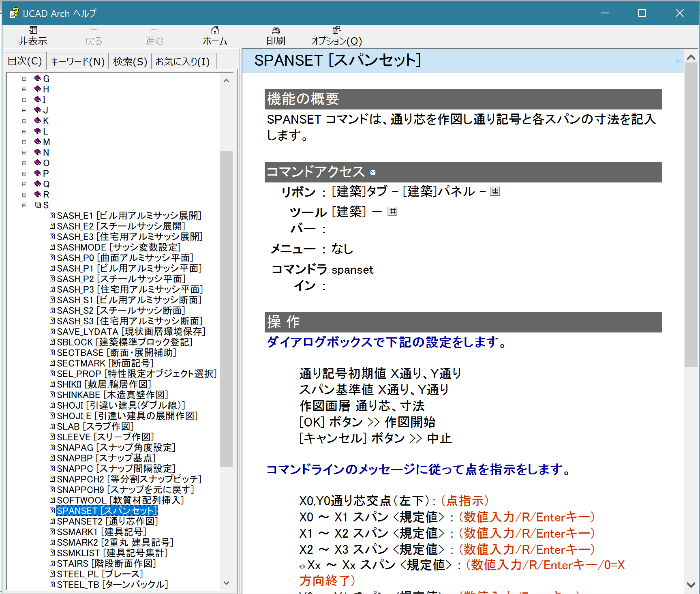Open STEEL_PL [ブレース] topic

100,574
